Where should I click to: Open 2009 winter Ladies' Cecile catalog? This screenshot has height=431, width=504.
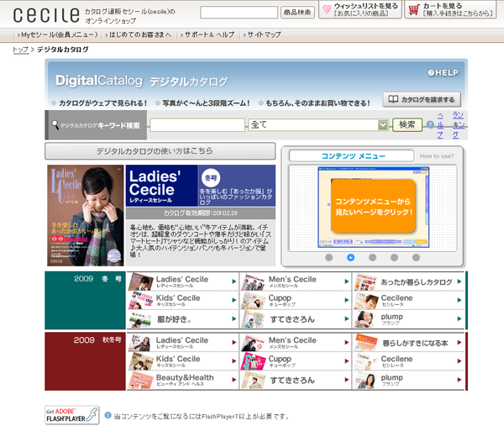pyautogui.click(x=182, y=281)
